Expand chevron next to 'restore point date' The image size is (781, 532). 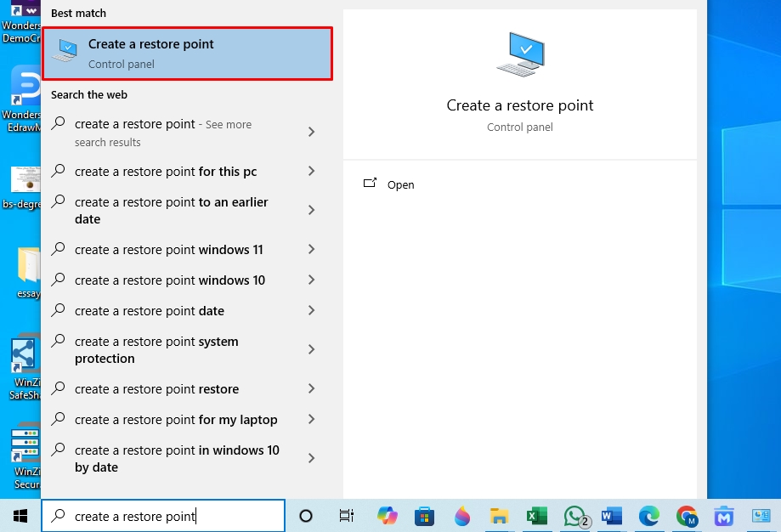point(311,310)
